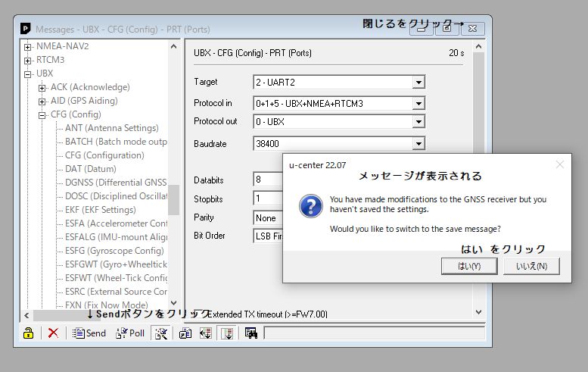Click the blue question mark dialog icon

310,206
